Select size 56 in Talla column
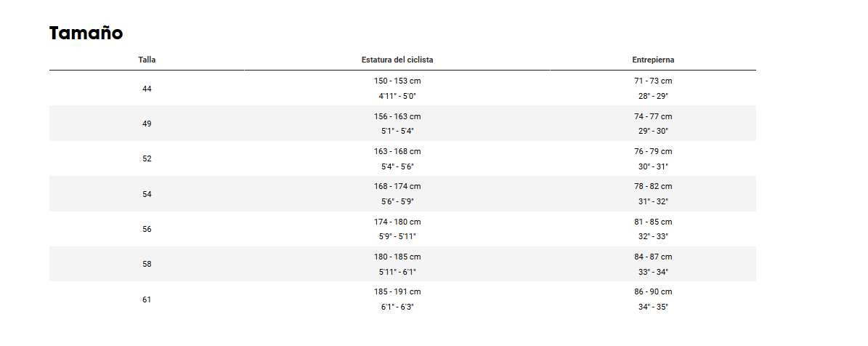This screenshot has width=868, height=346. (x=147, y=229)
